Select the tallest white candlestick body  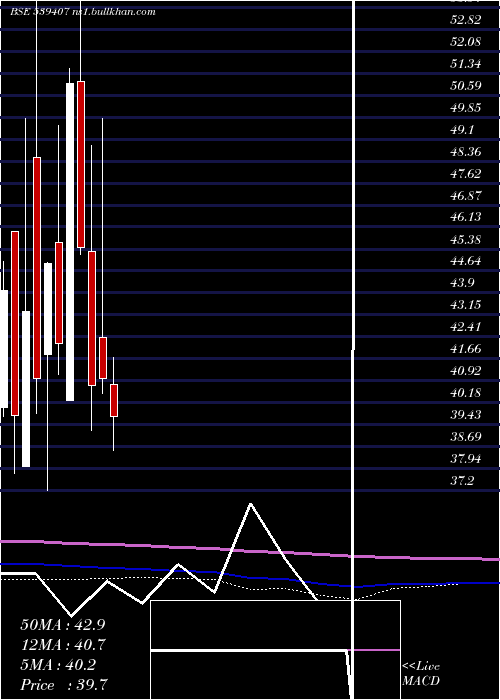(x=70, y=242)
